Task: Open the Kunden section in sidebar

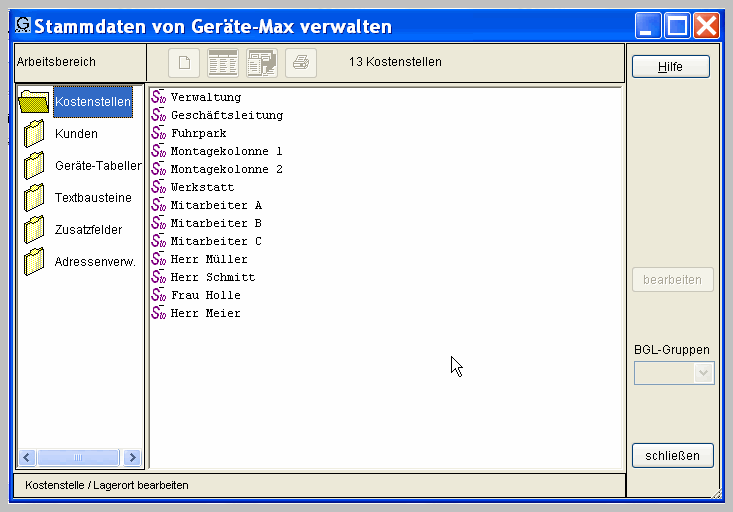Action: pos(76,134)
